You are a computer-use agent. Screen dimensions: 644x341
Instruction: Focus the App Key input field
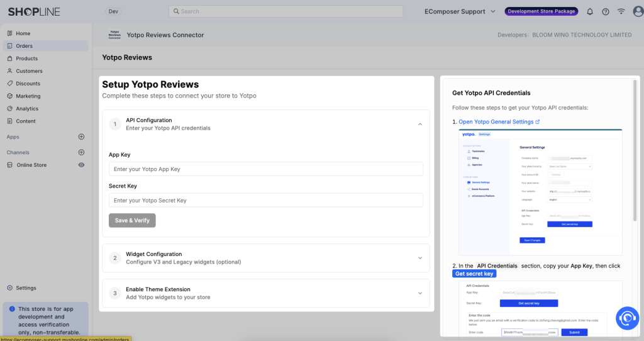pos(265,169)
